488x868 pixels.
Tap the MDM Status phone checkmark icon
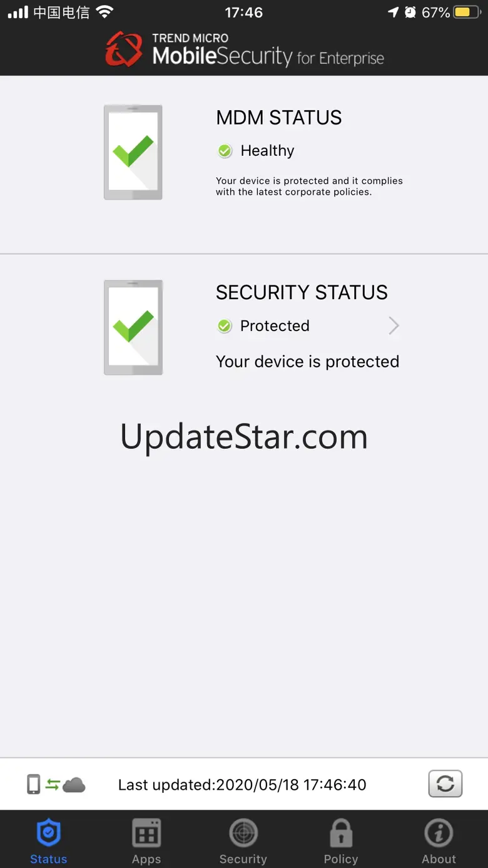point(133,152)
